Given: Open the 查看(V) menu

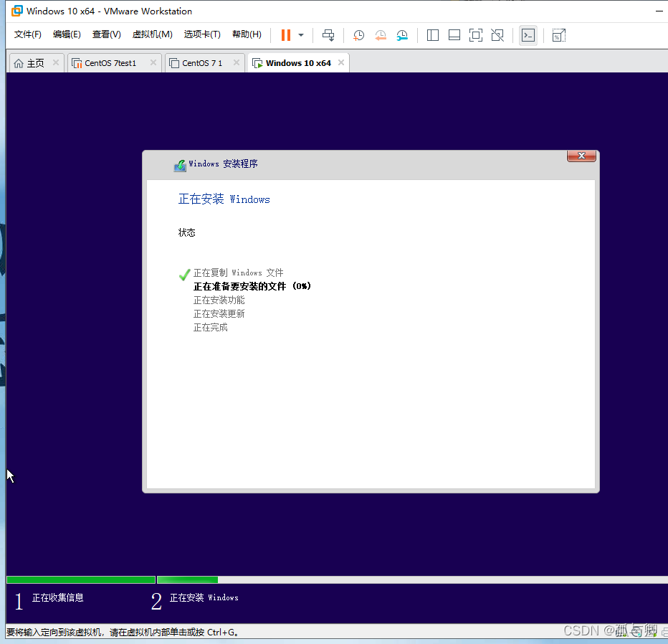Looking at the screenshot, I should (107, 34).
